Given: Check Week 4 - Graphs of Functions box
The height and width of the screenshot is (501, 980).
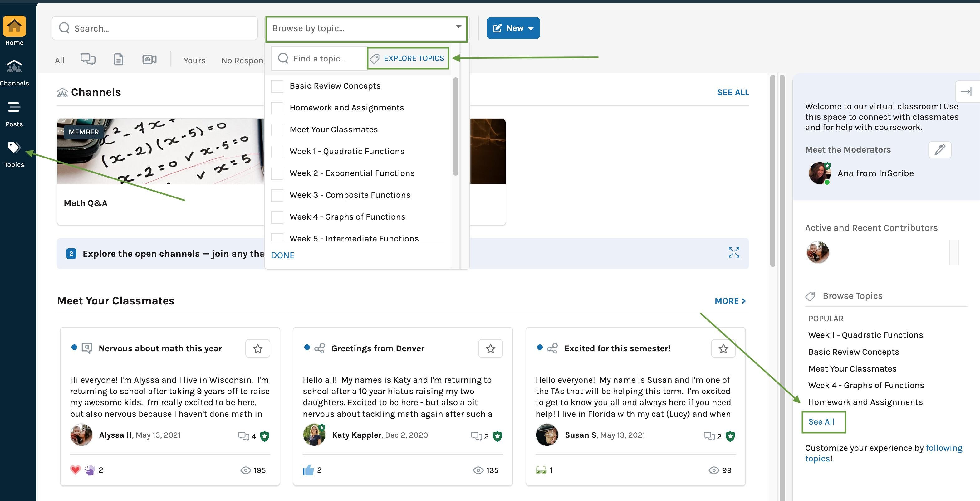Looking at the screenshot, I should coord(277,217).
